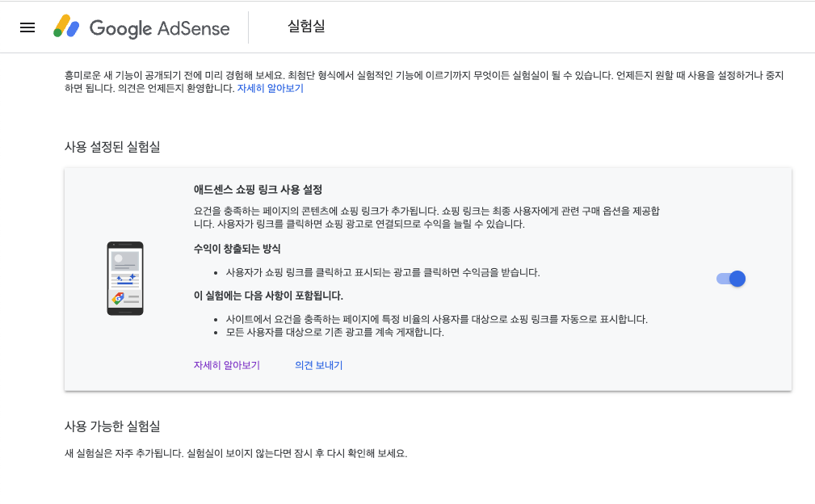Click the phone illustration thumbnail
This screenshot has height=504, width=815.
pyautogui.click(x=125, y=279)
